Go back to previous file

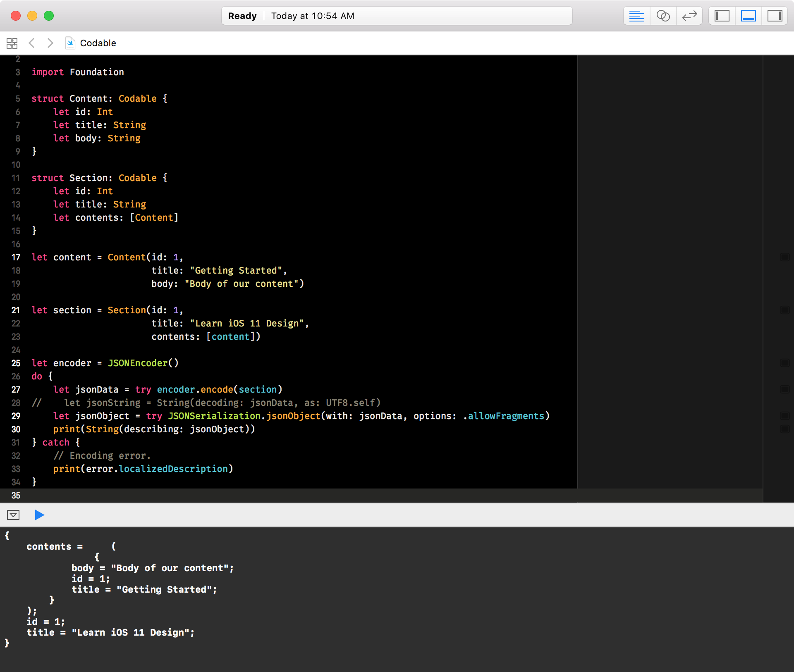pyautogui.click(x=31, y=43)
